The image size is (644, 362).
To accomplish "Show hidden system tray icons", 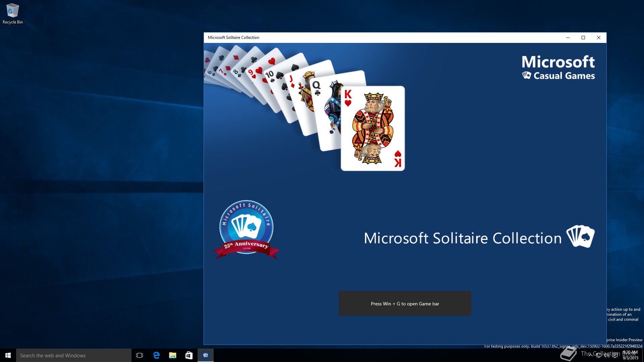I will click(591, 355).
